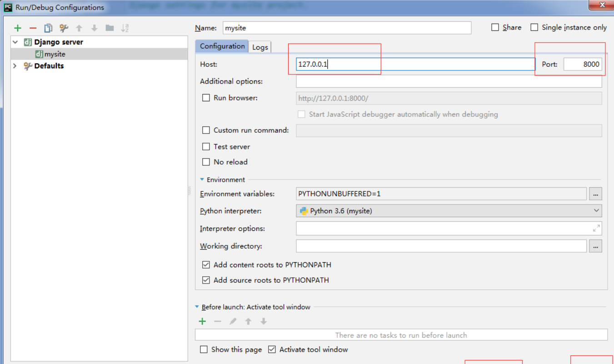614x364 pixels.
Task: Click the splitter grip between the panels
Action: [x=190, y=191]
